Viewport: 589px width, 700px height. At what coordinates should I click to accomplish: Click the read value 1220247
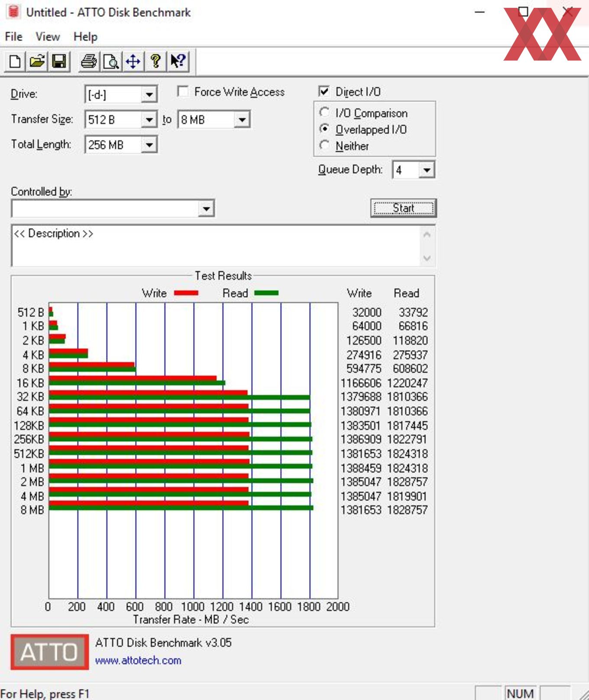[408, 383]
